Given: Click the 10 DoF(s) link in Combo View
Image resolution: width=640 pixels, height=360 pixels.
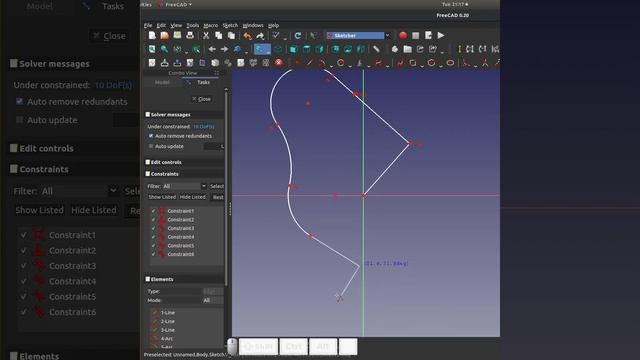Looking at the screenshot, I should [203, 127].
